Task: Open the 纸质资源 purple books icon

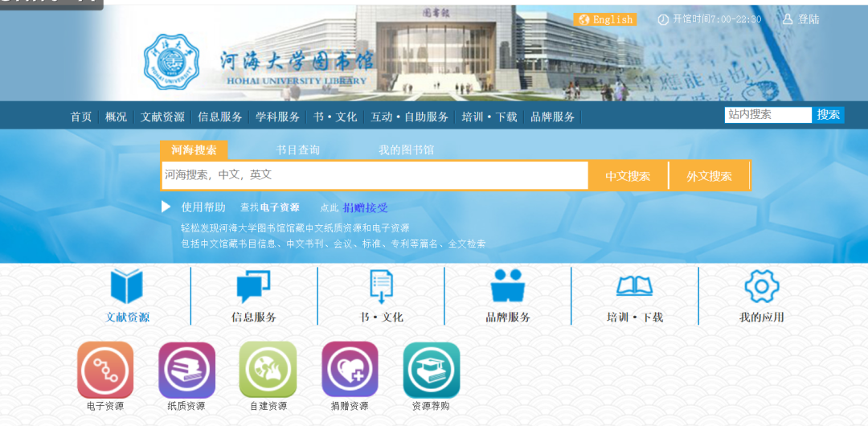Action: point(186,370)
